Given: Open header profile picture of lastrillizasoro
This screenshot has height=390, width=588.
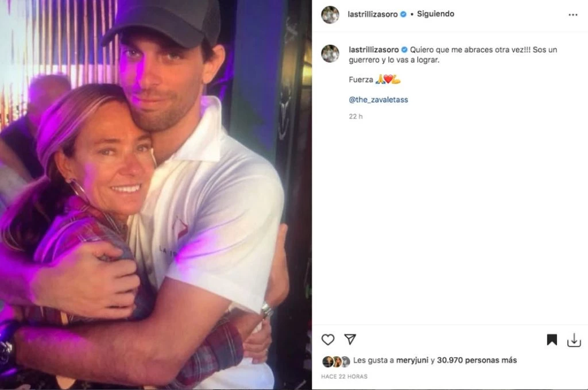Looking at the screenshot, I should click(330, 15).
